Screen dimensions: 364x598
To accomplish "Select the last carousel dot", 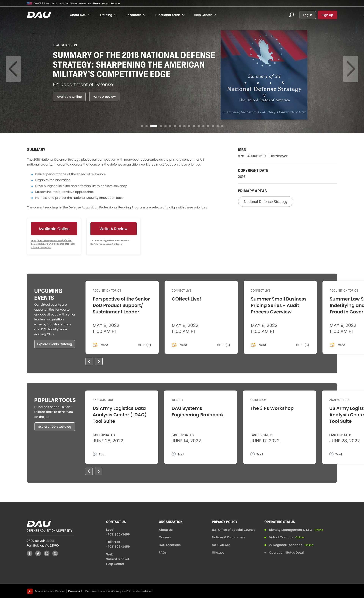I will (x=222, y=126).
